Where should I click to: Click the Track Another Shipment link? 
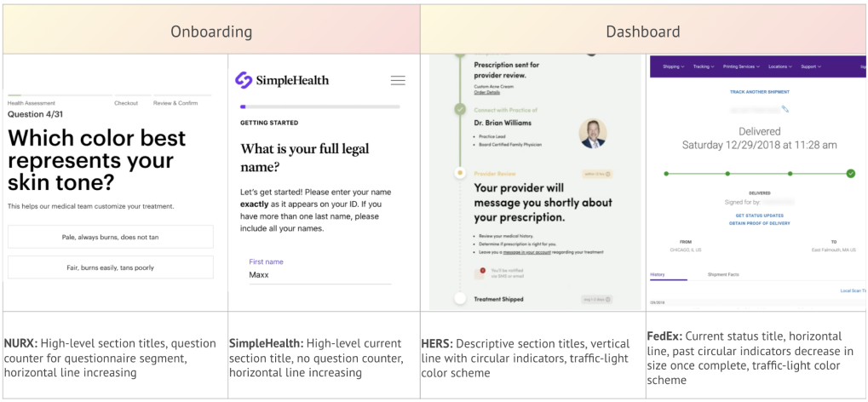758,90
